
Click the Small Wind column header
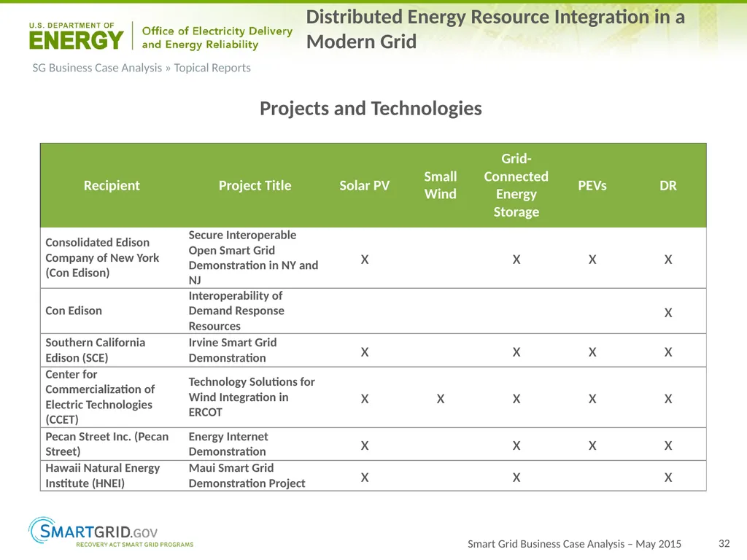[x=440, y=185]
